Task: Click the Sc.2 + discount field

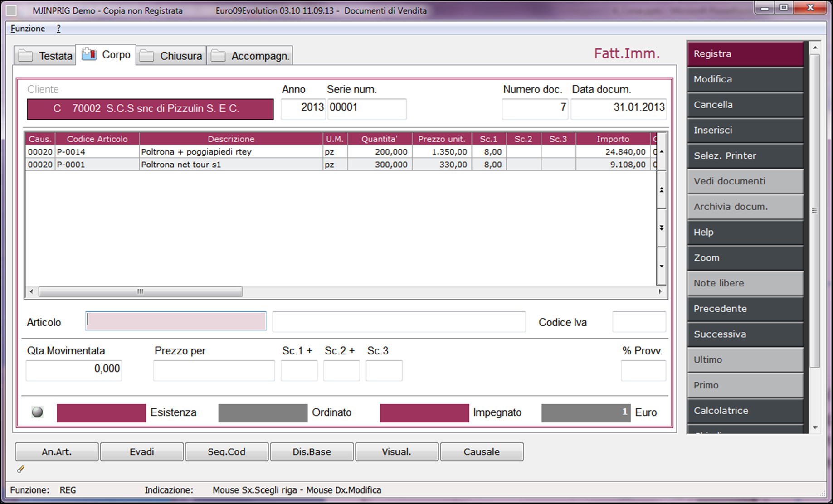Action: click(x=341, y=370)
